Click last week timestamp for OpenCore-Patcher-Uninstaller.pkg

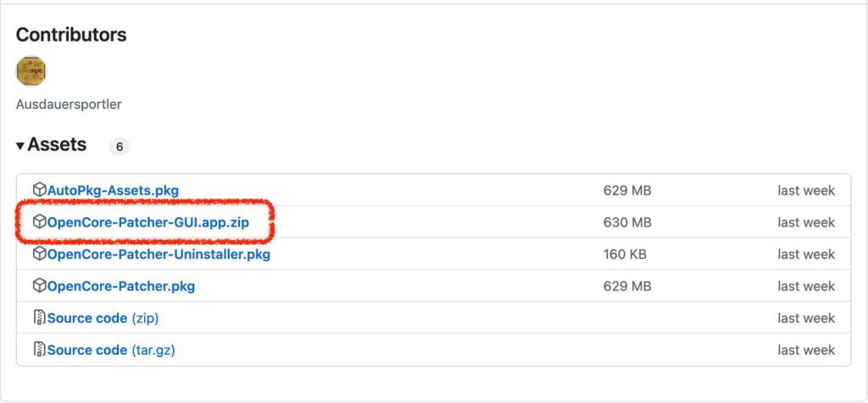pos(806,255)
